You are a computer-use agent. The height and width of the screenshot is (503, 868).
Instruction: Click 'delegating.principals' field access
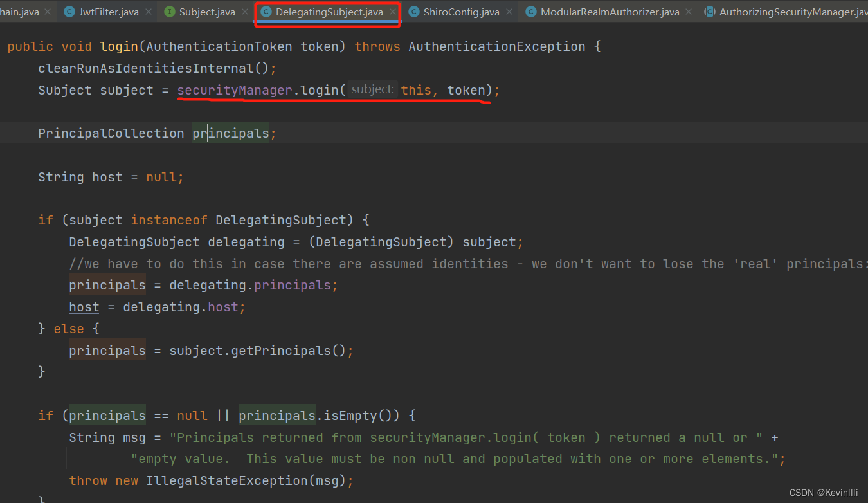point(250,285)
